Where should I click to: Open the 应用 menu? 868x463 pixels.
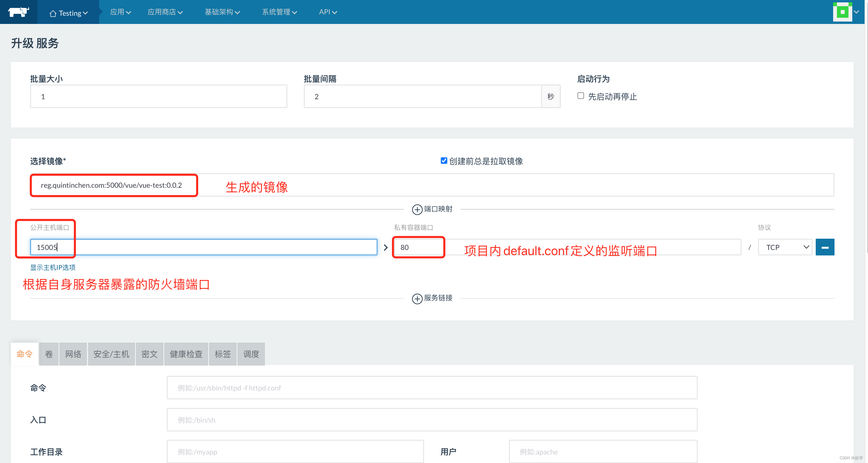(x=120, y=12)
